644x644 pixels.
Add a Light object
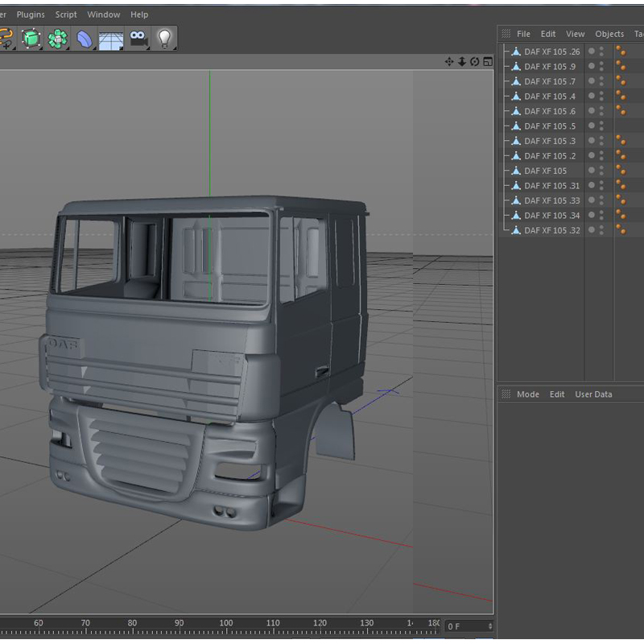[x=165, y=38]
